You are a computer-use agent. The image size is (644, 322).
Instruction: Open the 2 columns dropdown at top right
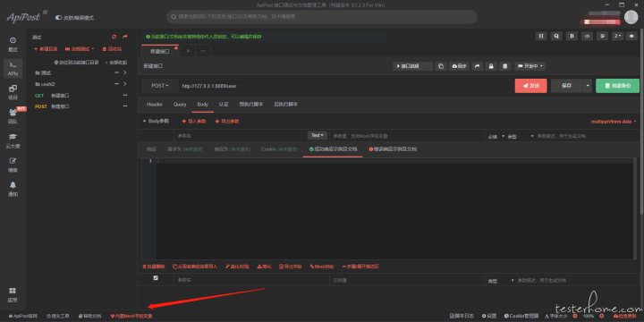[x=618, y=36]
